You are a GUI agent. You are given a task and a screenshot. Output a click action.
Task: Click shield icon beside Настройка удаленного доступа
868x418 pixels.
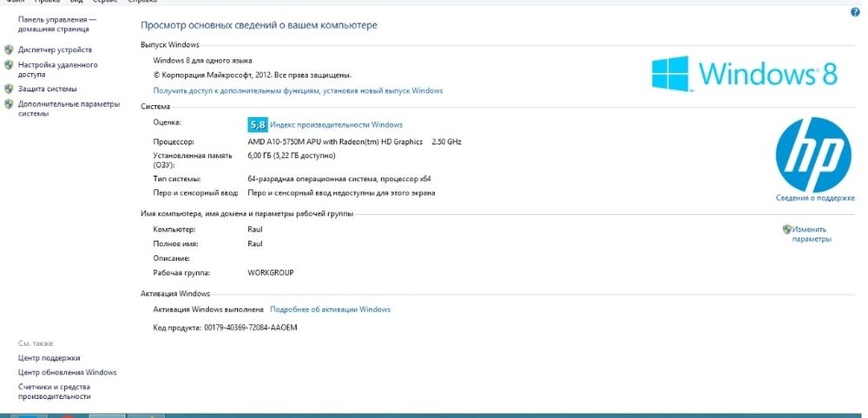point(9,65)
